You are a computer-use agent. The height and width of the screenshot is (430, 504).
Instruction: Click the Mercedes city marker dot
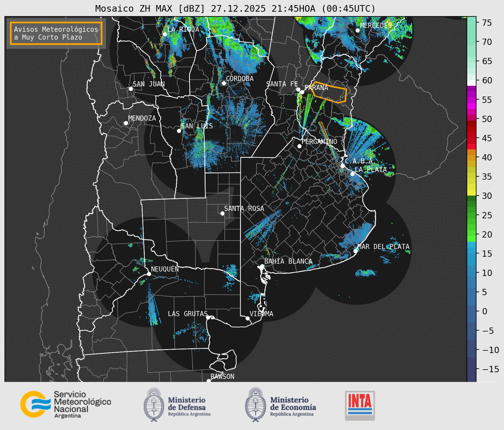coord(358,30)
